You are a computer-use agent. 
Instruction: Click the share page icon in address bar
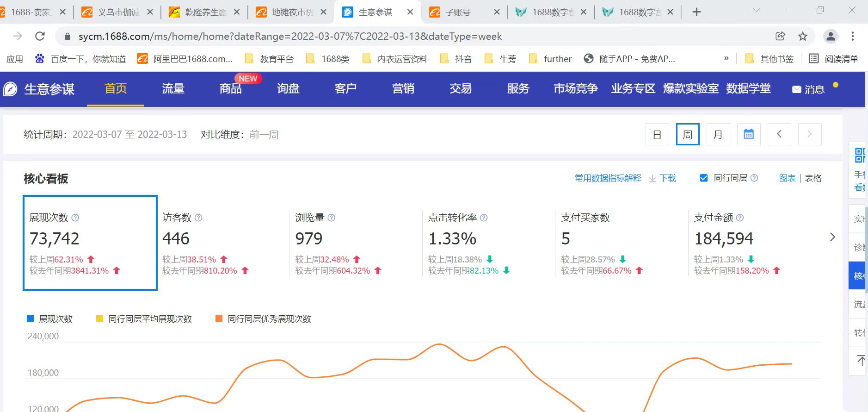(x=780, y=36)
